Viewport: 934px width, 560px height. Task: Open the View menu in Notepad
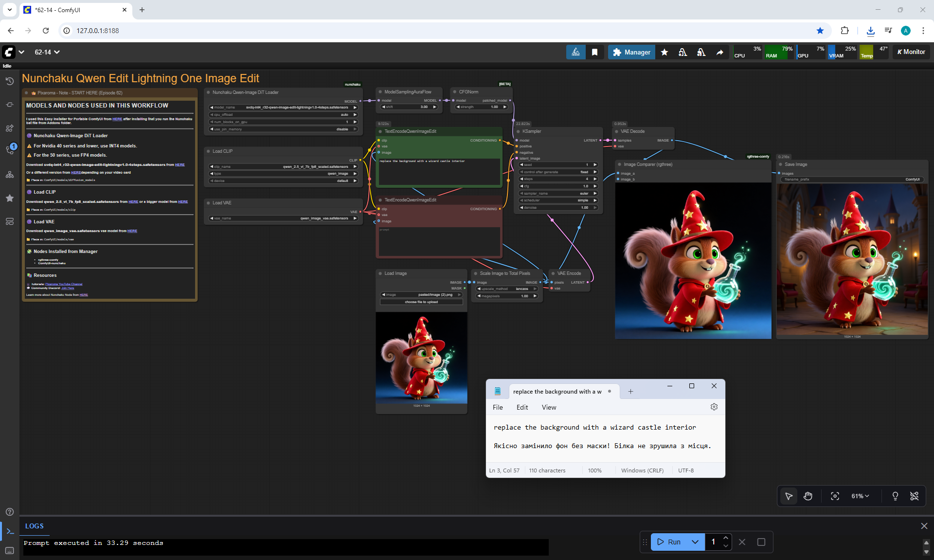coord(549,407)
